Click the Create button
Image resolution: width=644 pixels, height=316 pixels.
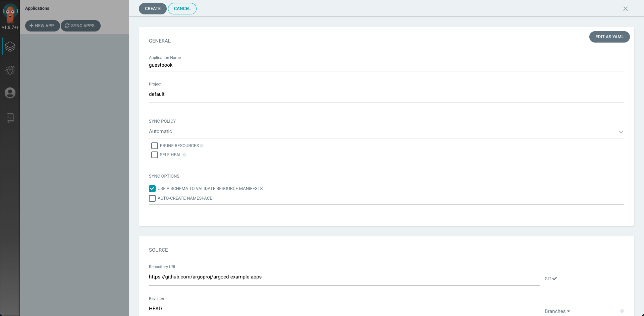pyautogui.click(x=153, y=9)
